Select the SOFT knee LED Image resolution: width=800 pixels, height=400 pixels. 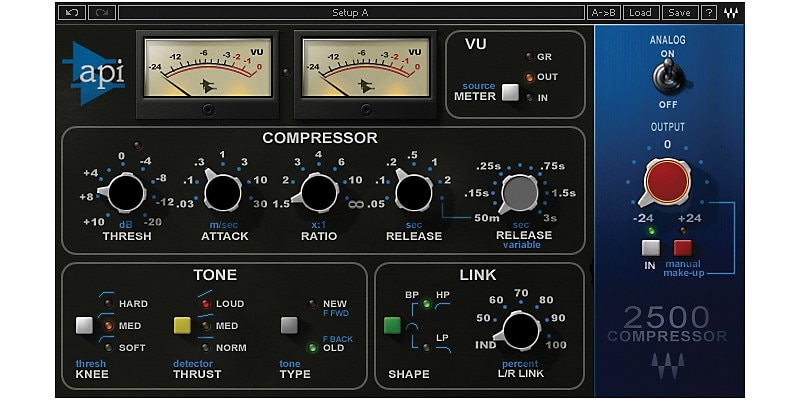pos(109,347)
